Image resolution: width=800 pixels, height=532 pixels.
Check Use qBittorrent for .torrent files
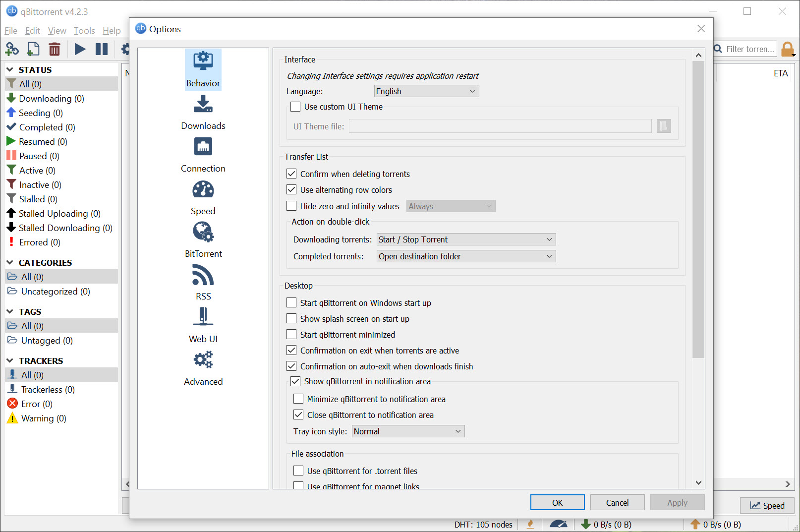pos(298,471)
